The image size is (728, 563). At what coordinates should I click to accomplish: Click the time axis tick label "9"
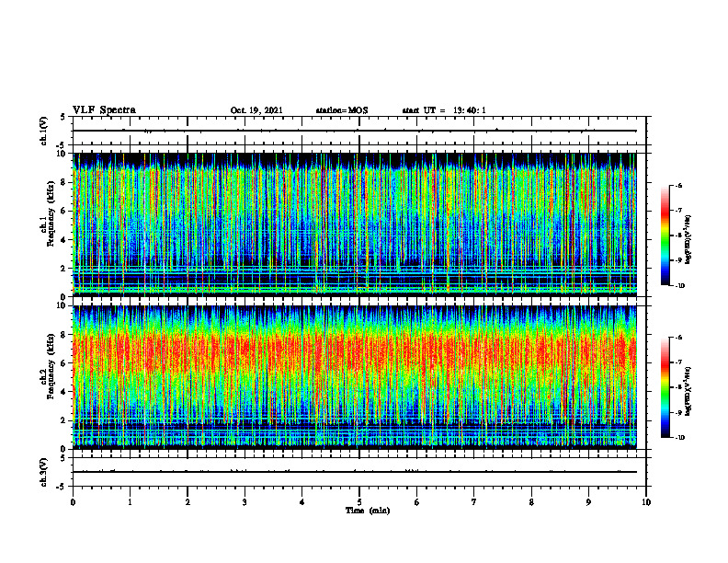pyautogui.click(x=588, y=502)
